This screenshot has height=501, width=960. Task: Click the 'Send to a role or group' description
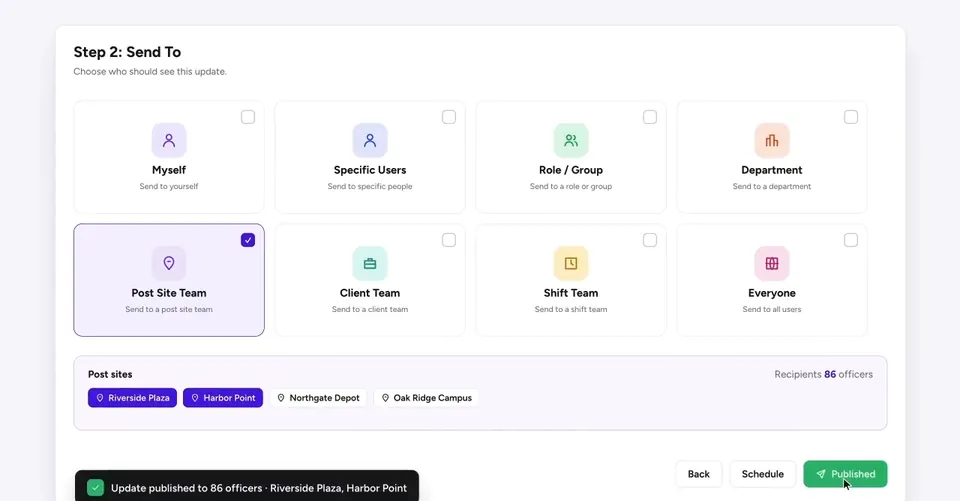pos(571,186)
